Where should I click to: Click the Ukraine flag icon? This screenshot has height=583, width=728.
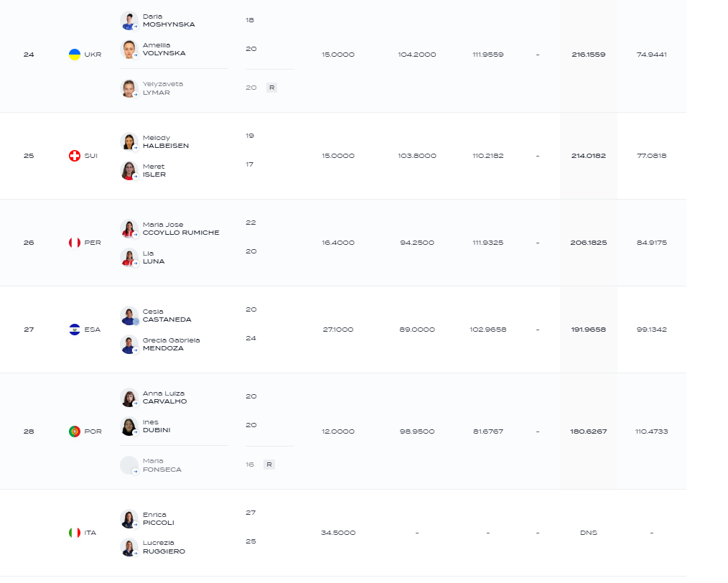74,55
